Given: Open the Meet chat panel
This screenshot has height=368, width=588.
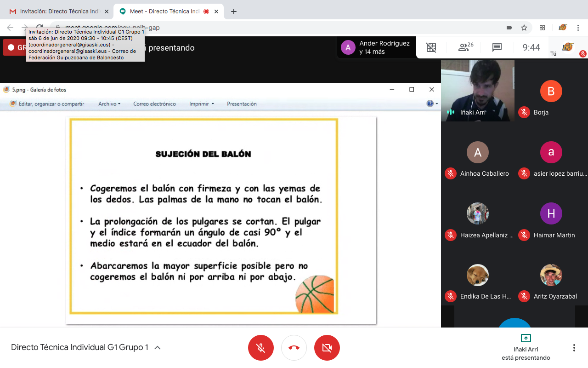Looking at the screenshot, I should (497, 47).
